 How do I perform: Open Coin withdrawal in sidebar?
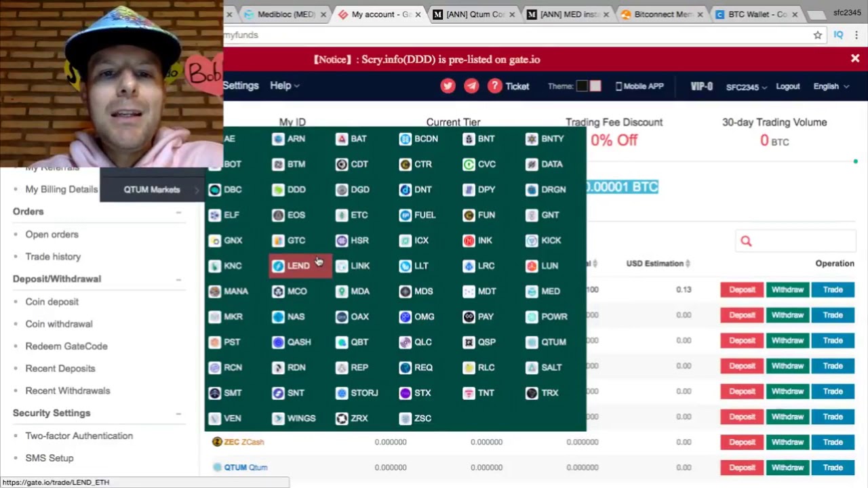59,324
